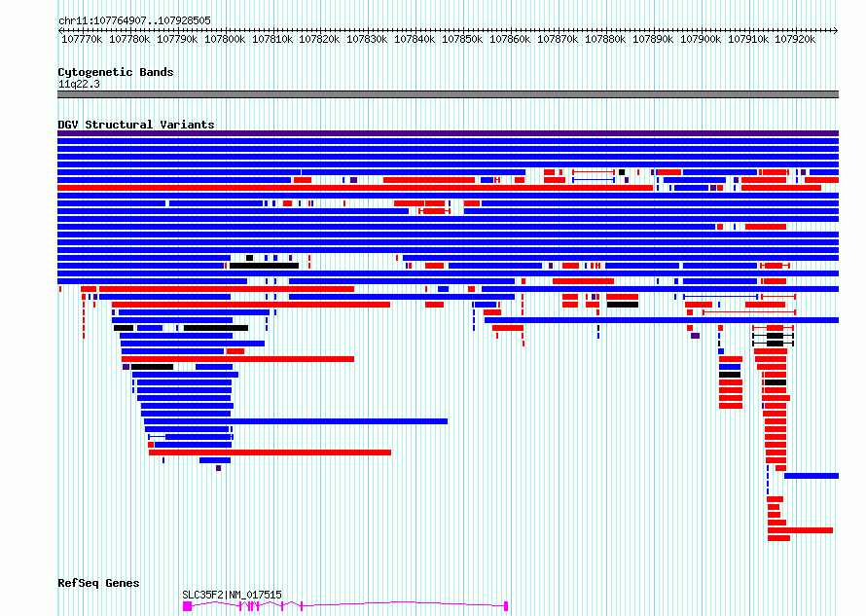Select the rightmost magenta exon of SLC35F2

[506, 606]
